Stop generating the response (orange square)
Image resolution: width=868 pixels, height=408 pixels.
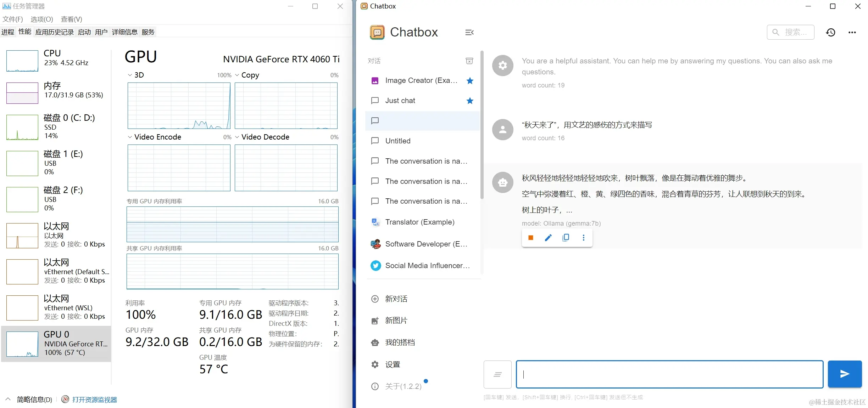pos(530,238)
